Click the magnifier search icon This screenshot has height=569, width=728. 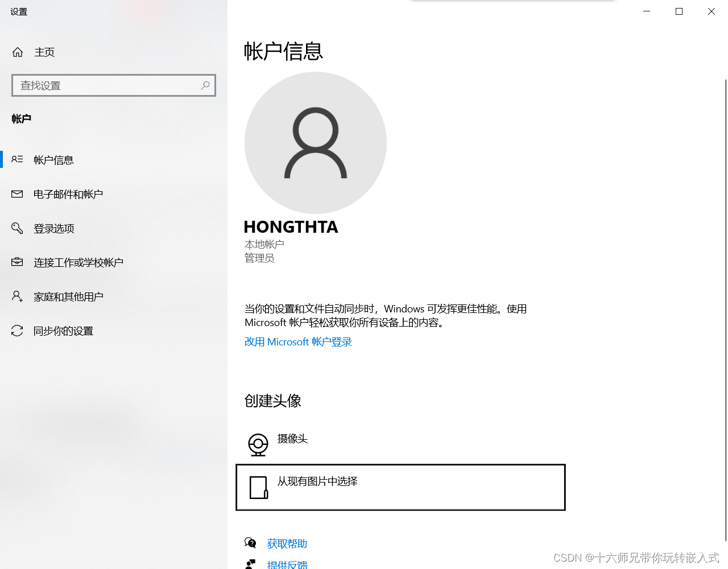click(x=205, y=85)
